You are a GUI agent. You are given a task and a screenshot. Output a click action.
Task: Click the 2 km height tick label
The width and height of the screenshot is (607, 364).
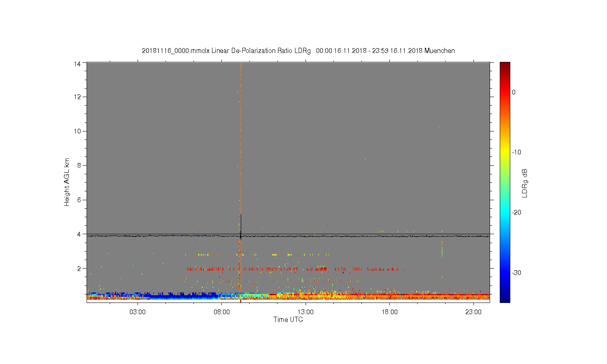point(79,269)
